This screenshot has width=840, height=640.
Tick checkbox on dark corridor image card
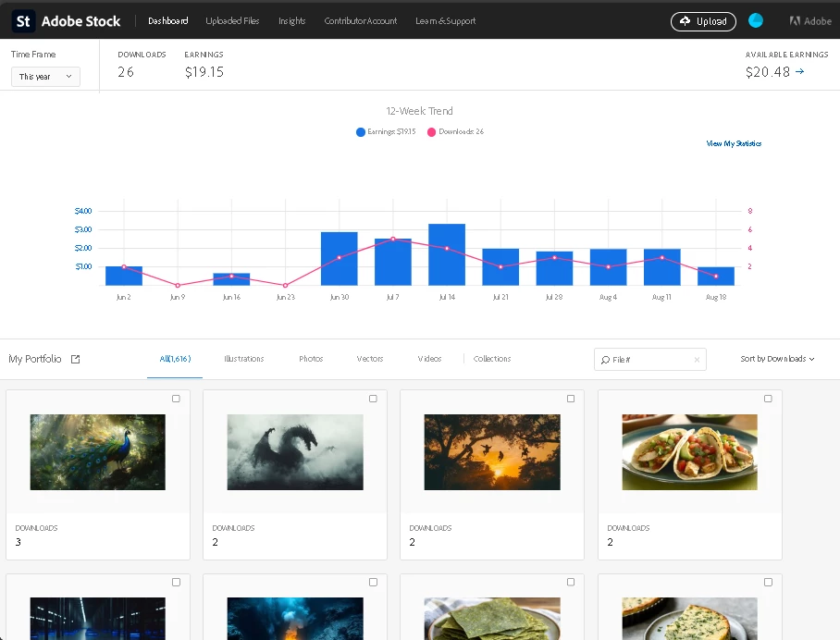176,582
